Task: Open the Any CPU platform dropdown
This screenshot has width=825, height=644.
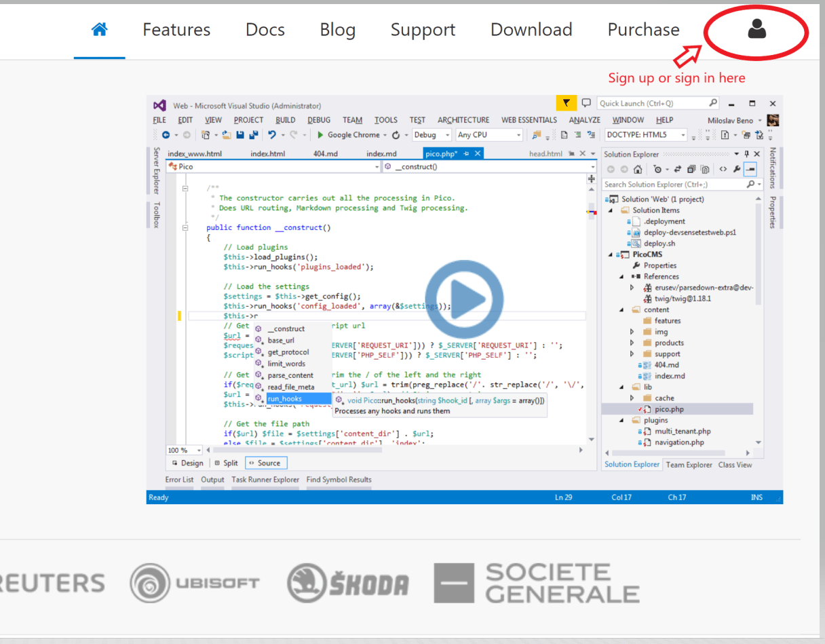Action: (488, 135)
